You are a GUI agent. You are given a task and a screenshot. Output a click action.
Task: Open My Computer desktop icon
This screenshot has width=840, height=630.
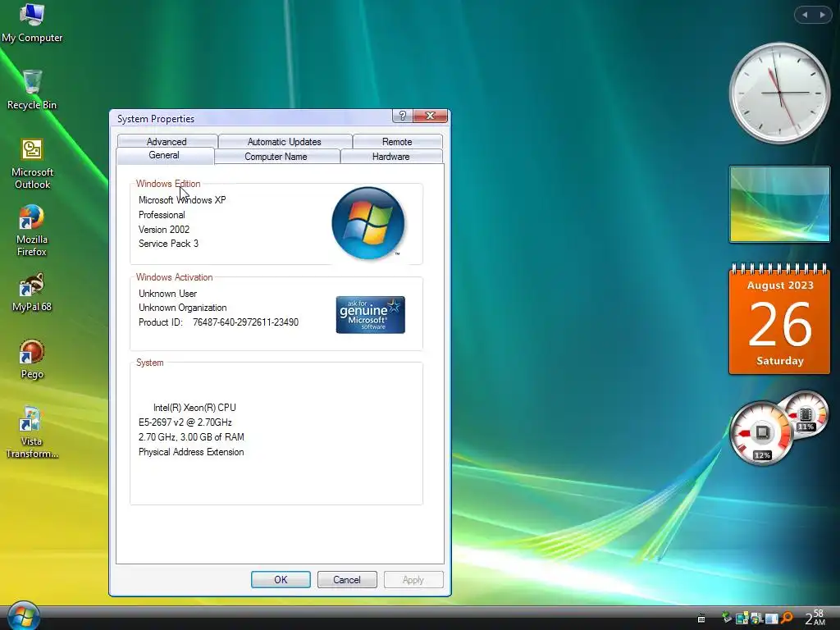pyautogui.click(x=32, y=22)
